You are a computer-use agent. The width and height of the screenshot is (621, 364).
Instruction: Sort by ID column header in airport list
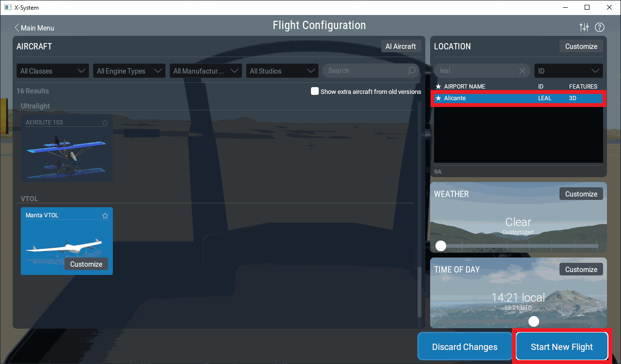click(x=541, y=87)
